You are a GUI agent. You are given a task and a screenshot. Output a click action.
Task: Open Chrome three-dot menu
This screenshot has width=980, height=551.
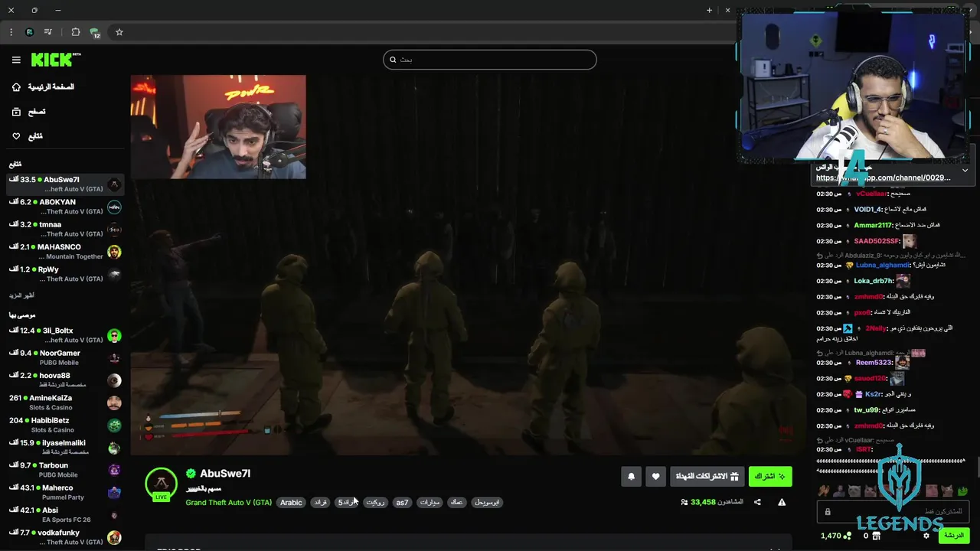[x=11, y=32]
